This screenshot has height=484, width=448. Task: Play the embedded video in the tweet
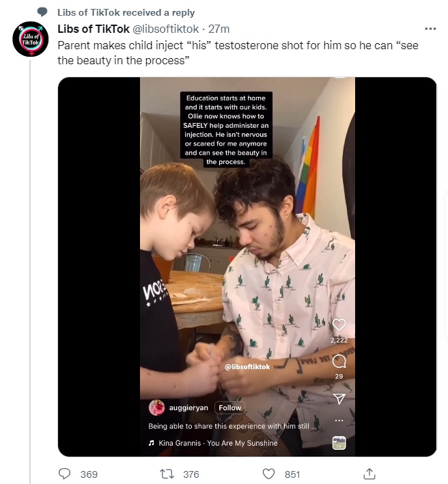pos(247,267)
